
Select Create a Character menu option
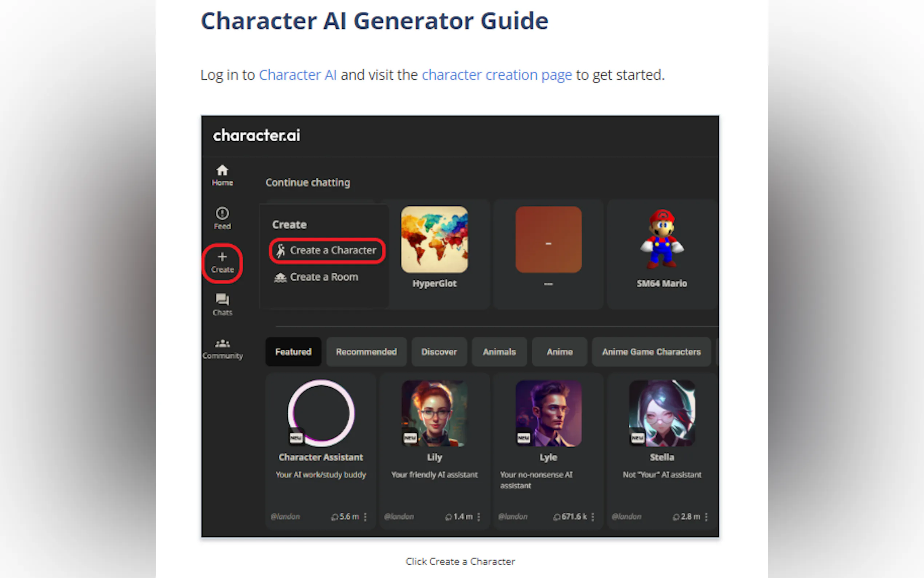(x=327, y=250)
